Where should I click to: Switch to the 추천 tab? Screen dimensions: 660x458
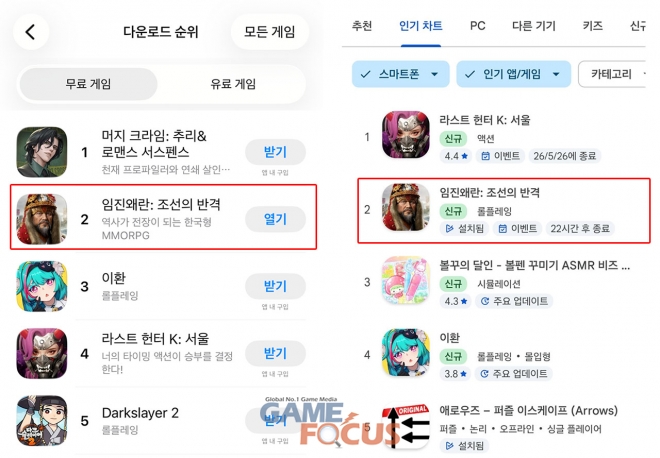coord(362,26)
